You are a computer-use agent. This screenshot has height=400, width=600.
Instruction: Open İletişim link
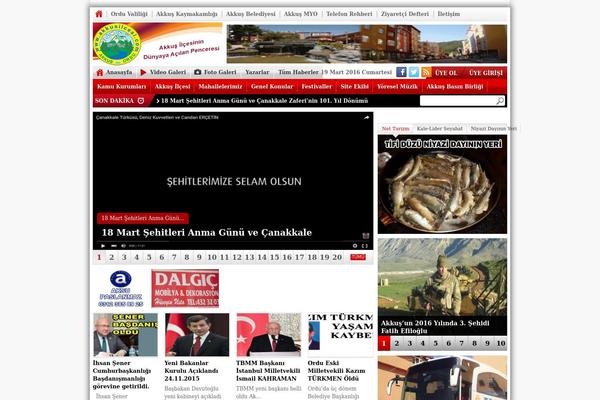coord(449,14)
